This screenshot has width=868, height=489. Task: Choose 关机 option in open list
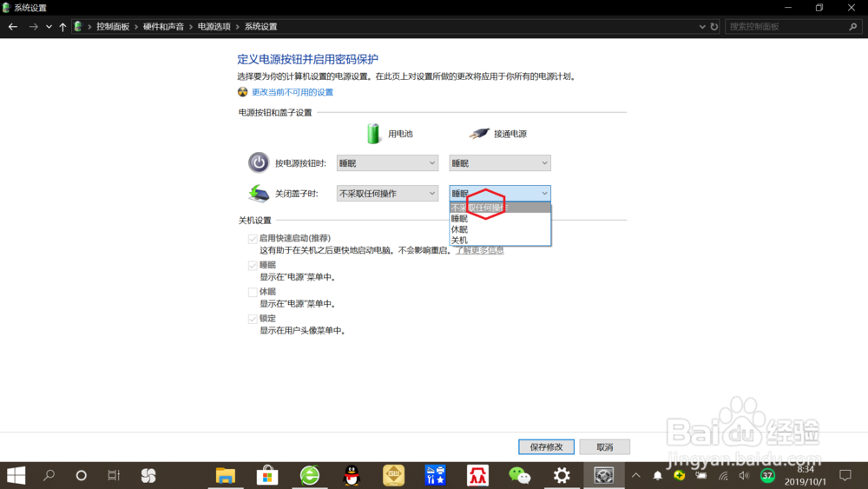[x=500, y=241]
